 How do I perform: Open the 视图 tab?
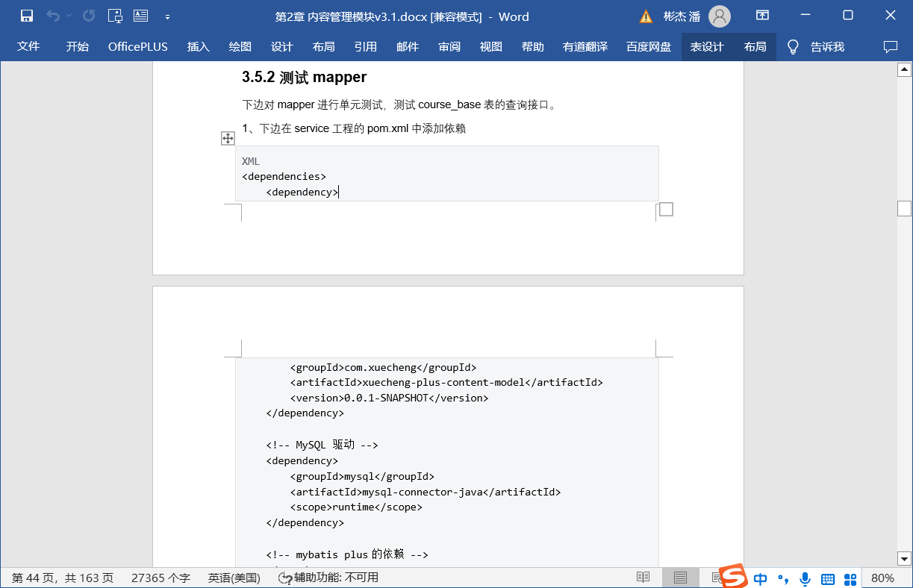[491, 46]
